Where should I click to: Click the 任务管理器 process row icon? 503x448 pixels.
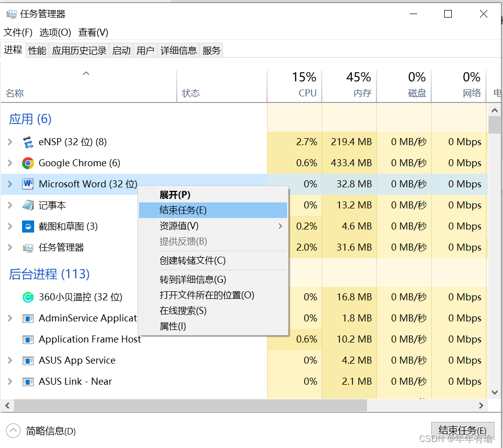click(28, 248)
